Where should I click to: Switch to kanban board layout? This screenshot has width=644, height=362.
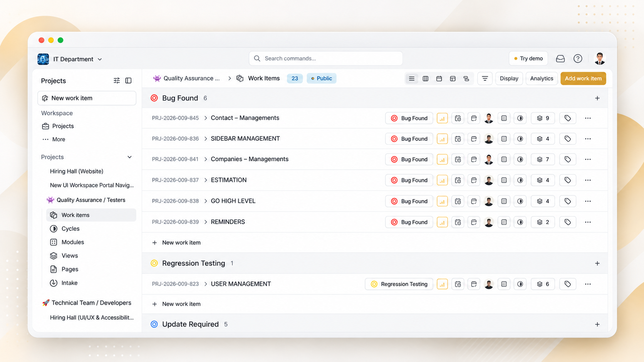[x=425, y=78]
